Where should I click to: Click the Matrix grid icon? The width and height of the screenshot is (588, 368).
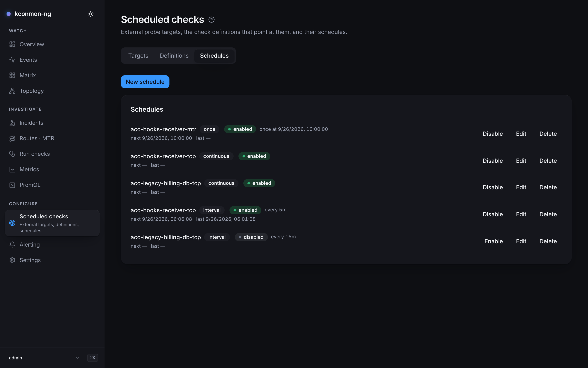click(x=12, y=75)
